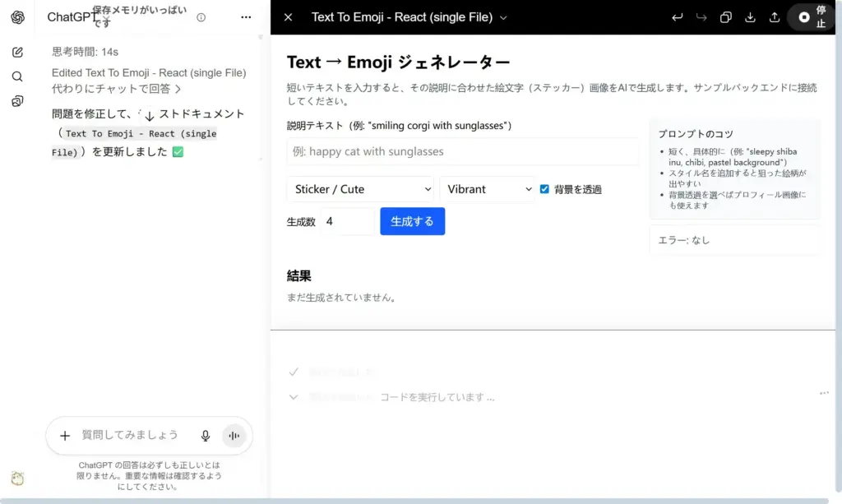842x504 pixels.
Task: Open the console three-dot menu
Action: [824, 393]
